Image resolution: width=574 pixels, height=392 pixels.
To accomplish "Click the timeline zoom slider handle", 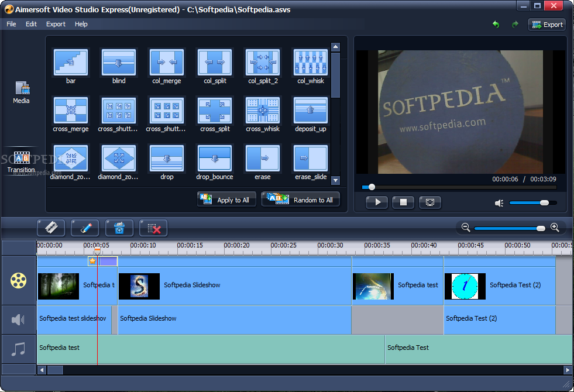I will tap(541, 228).
